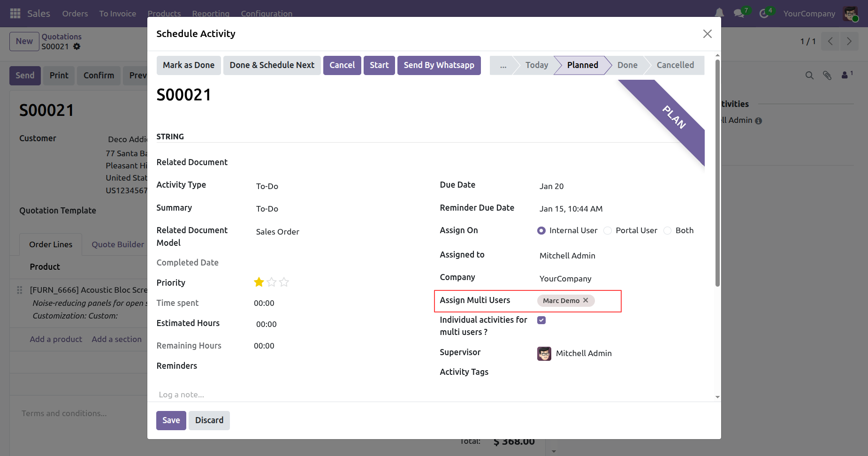This screenshot has height=456, width=868.
Task: Switch to the Quote Builder tab
Action: (x=118, y=244)
